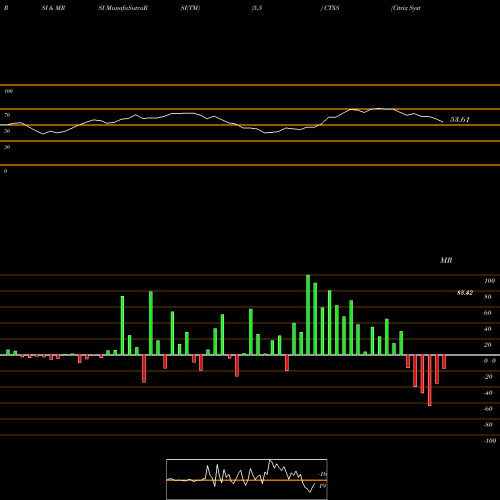Click the MR axis label -60
This screenshot has width=500, height=500.
tap(488, 409)
